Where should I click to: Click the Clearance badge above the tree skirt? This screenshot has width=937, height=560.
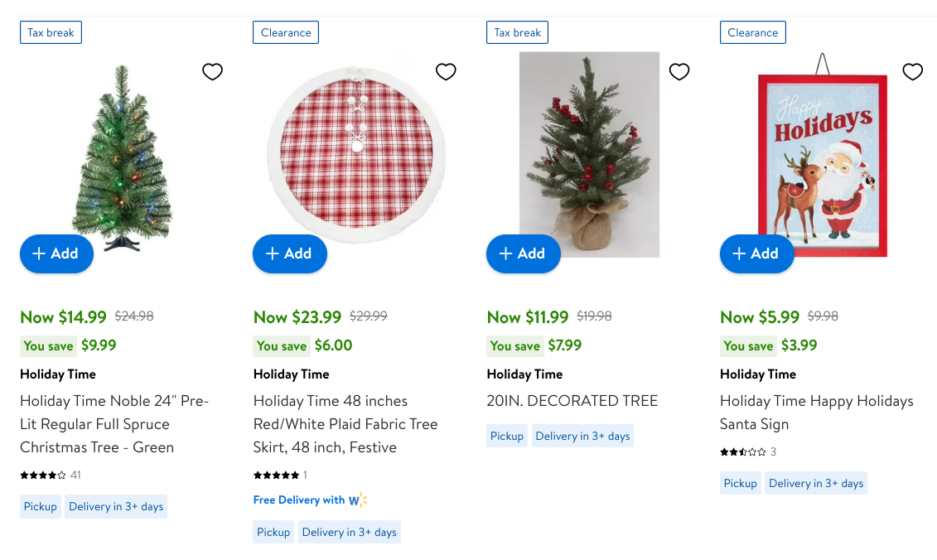(286, 33)
